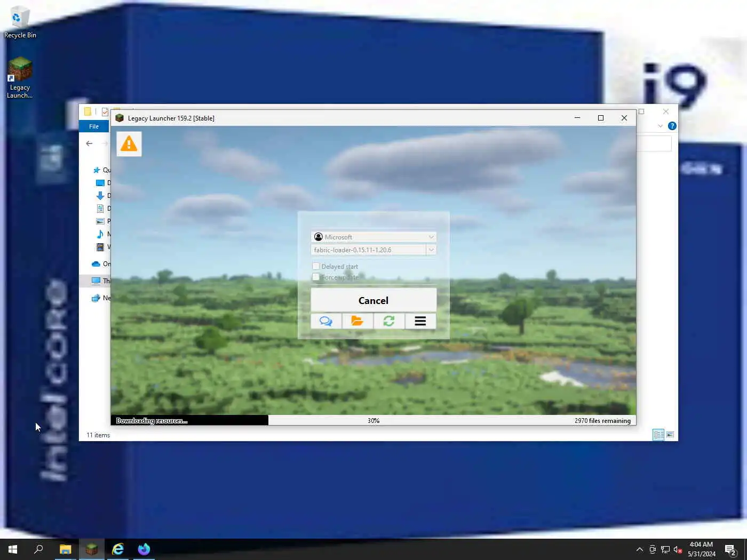Open the File tab in File Explorer

[x=94, y=126]
